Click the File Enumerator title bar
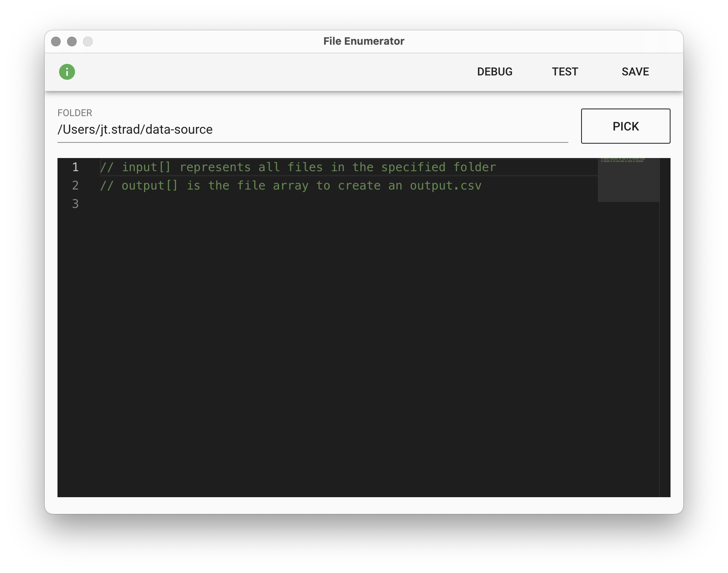This screenshot has width=728, height=573. tap(364, 41)
